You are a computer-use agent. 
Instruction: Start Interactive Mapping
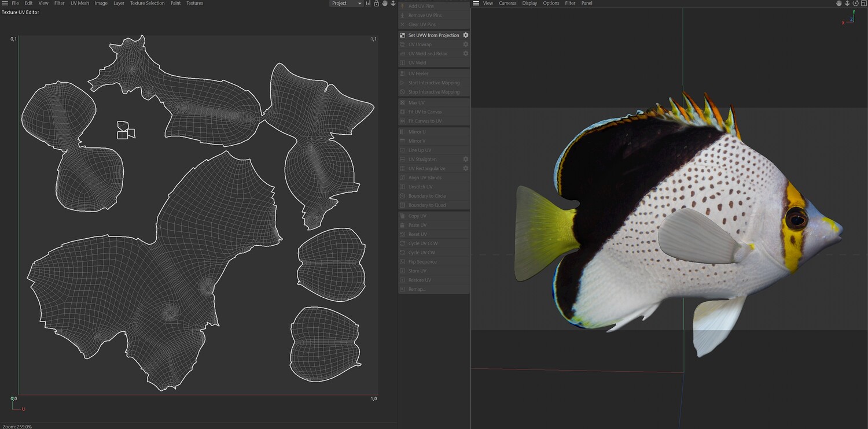pos(434,83)
